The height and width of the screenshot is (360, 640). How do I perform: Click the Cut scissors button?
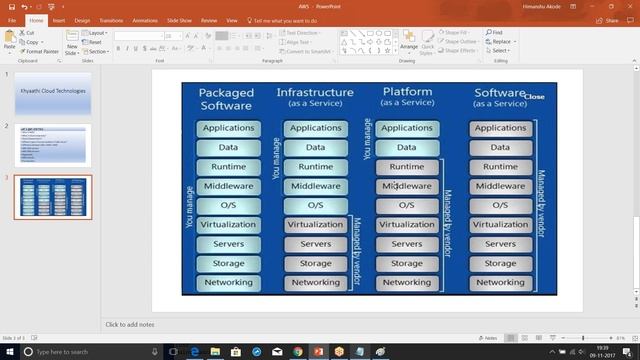27,33
